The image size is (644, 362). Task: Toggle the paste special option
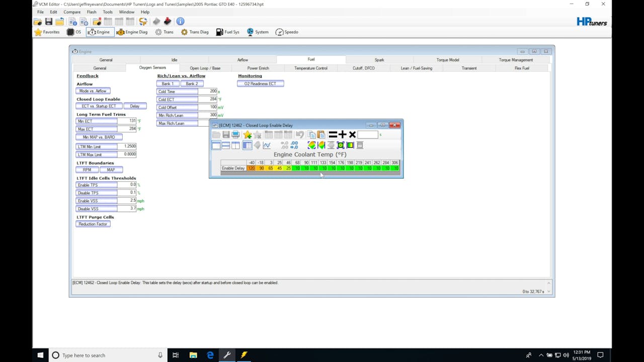[x=321, y=134]
